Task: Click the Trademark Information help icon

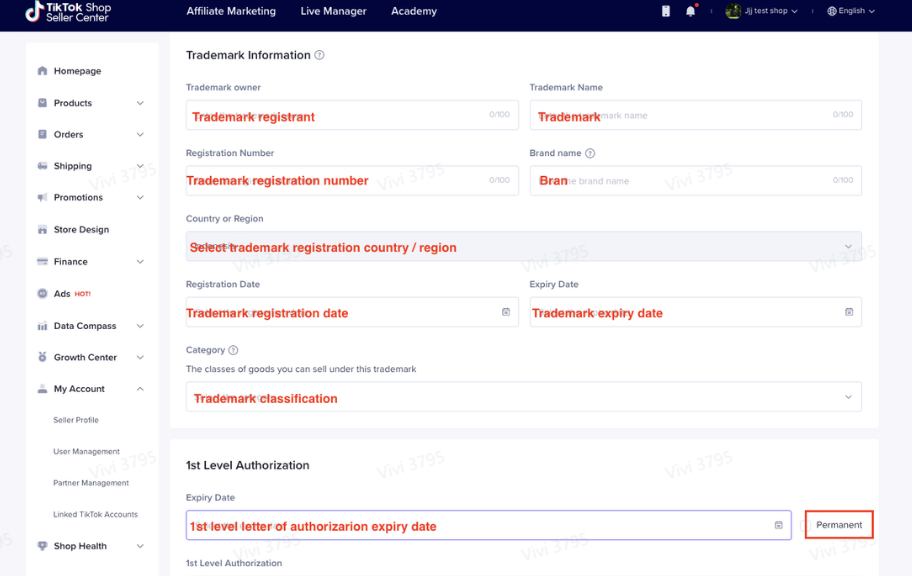Action: pyautogui.click(x=320, y=56)
